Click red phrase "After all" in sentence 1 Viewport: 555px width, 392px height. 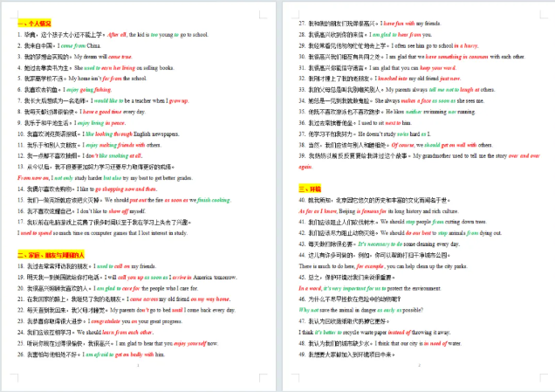(x=116, y=35)
